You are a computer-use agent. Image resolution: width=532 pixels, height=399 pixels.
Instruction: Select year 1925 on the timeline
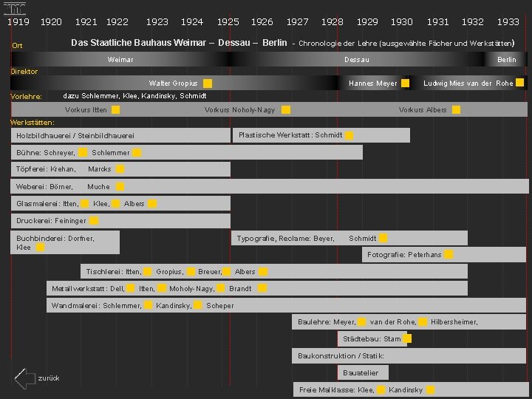coord(228,22)
